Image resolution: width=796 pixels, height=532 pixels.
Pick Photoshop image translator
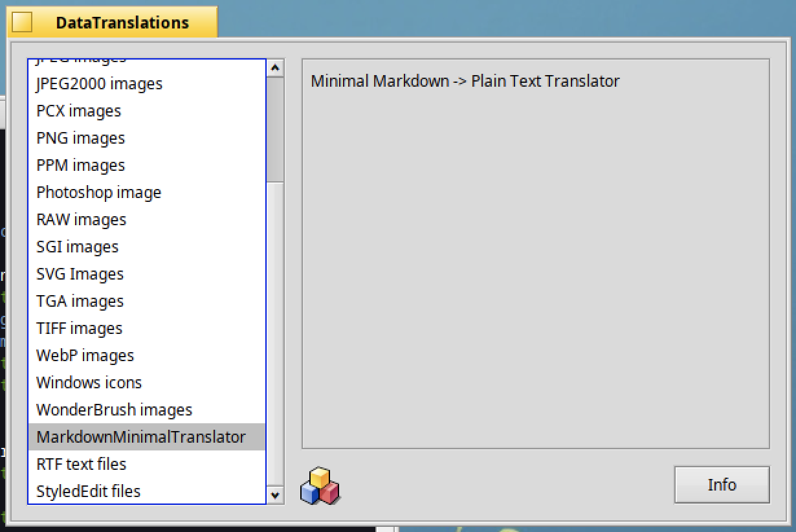point(98,193)
